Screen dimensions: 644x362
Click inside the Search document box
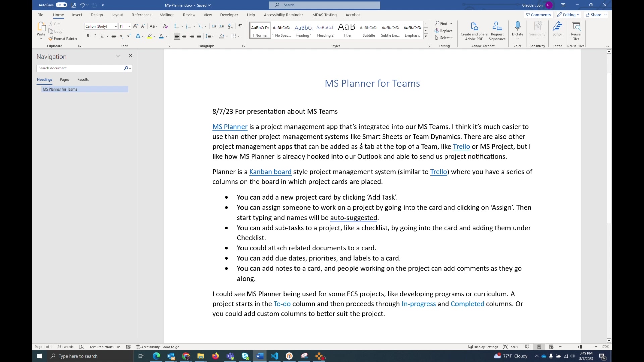point(80,68)
